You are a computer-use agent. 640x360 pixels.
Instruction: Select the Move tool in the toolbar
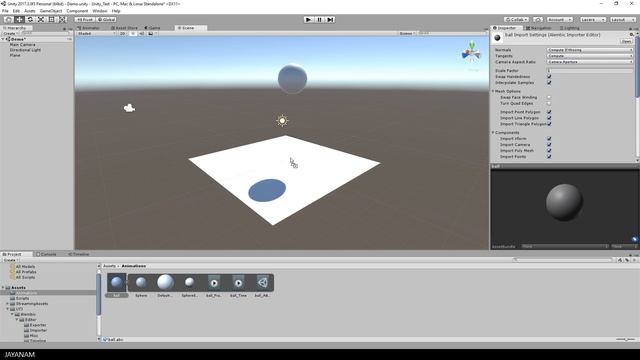19,20
